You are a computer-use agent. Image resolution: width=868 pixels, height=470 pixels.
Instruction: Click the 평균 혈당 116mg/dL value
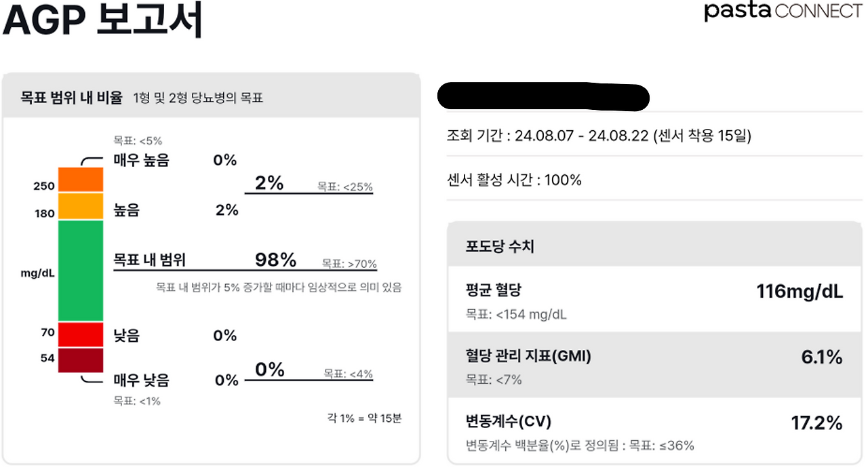800,292
